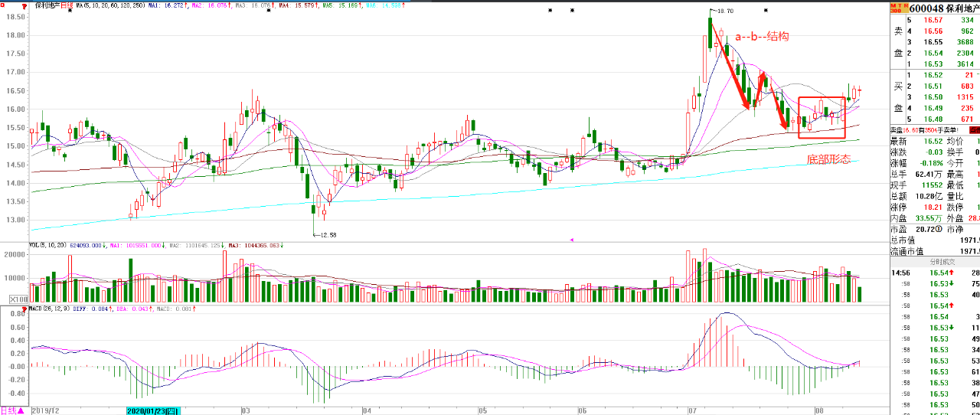Open the 分时成交 tick list header
Viewport: 980px width, 415px height.
tap(935, 262)
